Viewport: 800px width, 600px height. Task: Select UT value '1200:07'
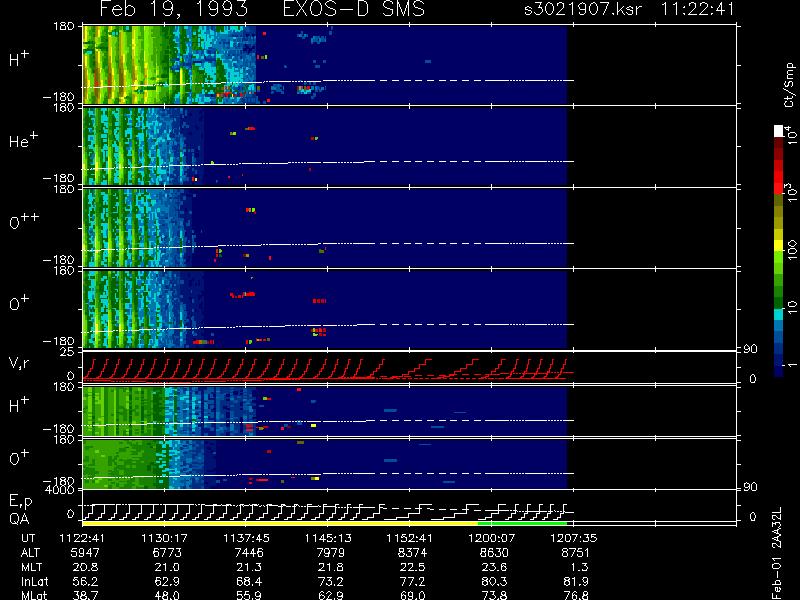[x=492, y=538]
